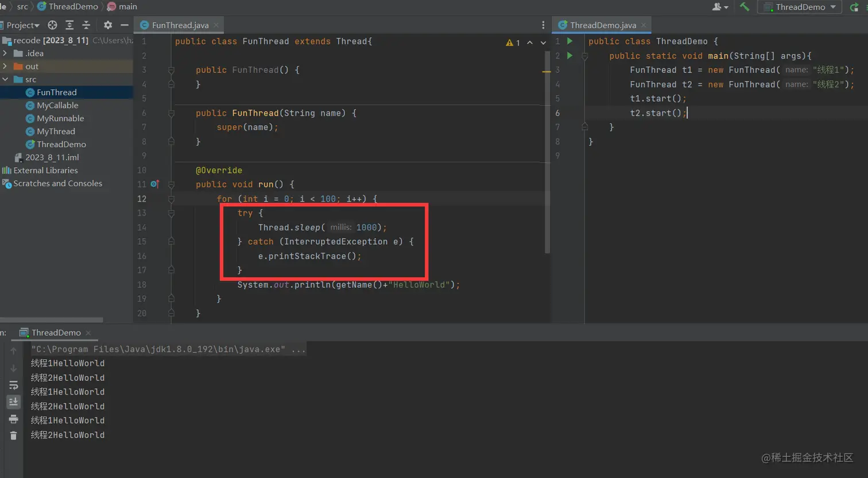This screenshot has width=868, height=478.
Task: Click Thread.sleep call on line 14
Action: 322,228
